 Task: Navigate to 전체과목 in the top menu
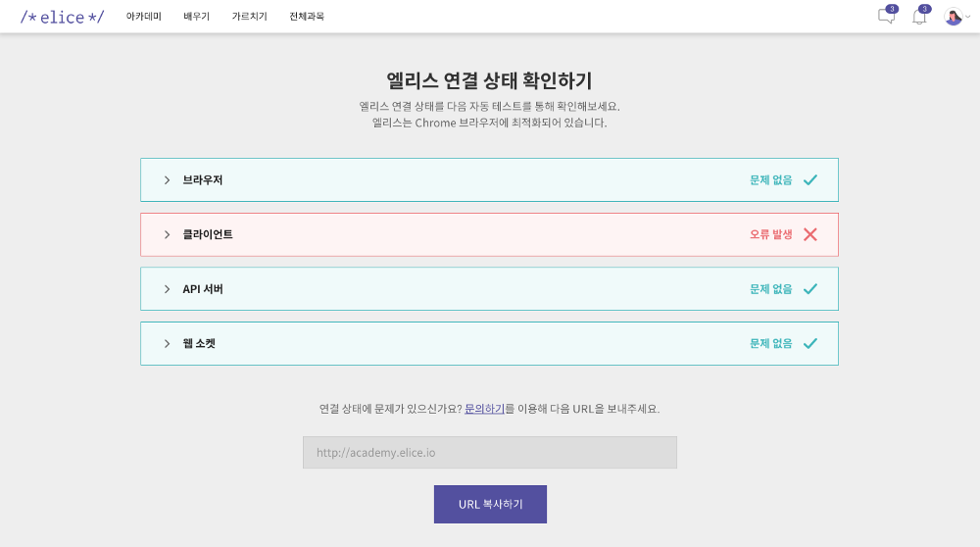[x=307, y=17]
